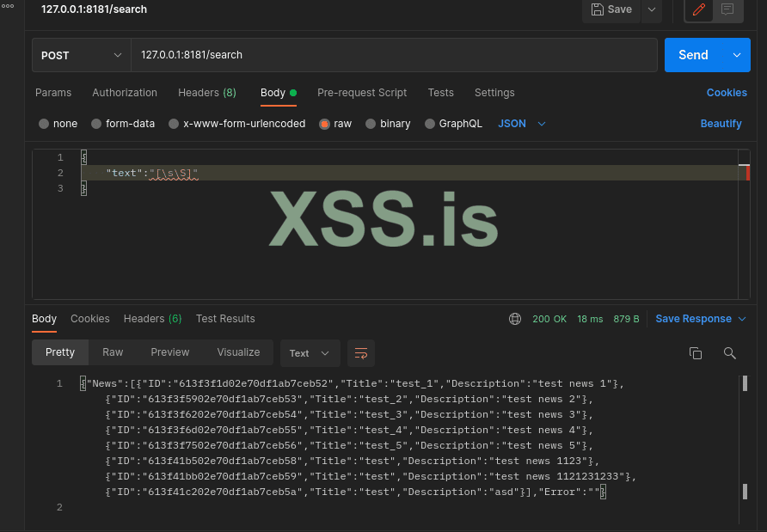Copy response with the copy icon
The width and height of the screenshot is (767, 532).
pos(696,353)
